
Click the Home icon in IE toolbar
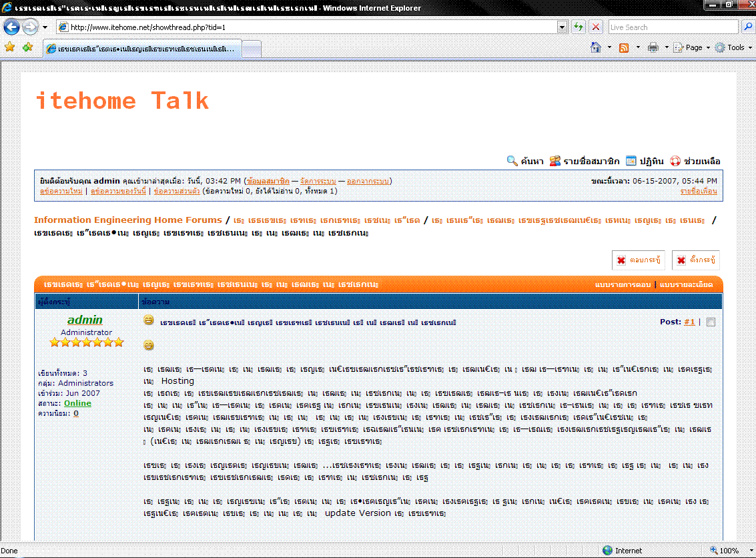pyautogui.click(x=596, y=47)
